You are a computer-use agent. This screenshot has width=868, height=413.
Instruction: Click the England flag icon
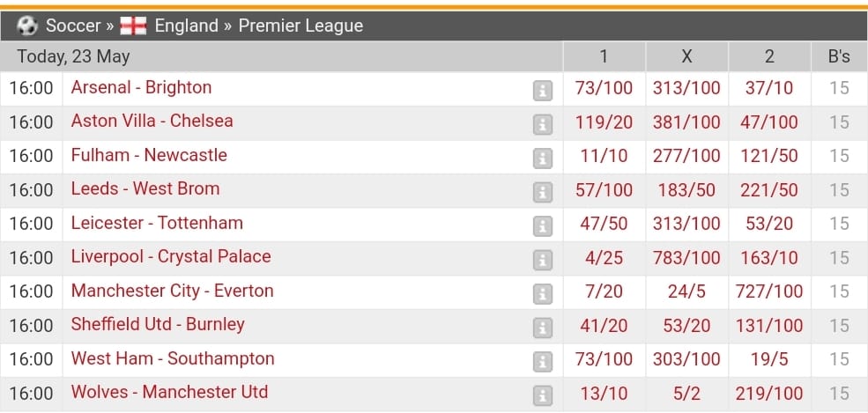[x=133, y=26]
